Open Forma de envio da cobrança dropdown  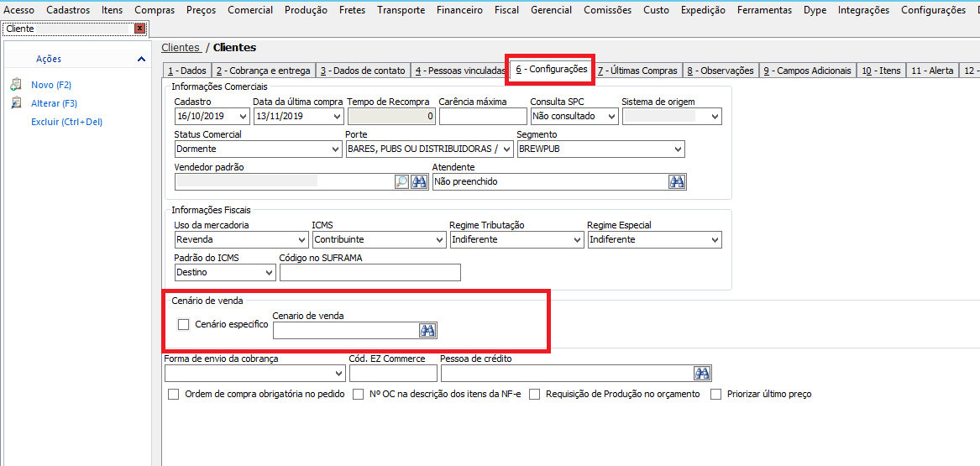click(x=339, y=374)
